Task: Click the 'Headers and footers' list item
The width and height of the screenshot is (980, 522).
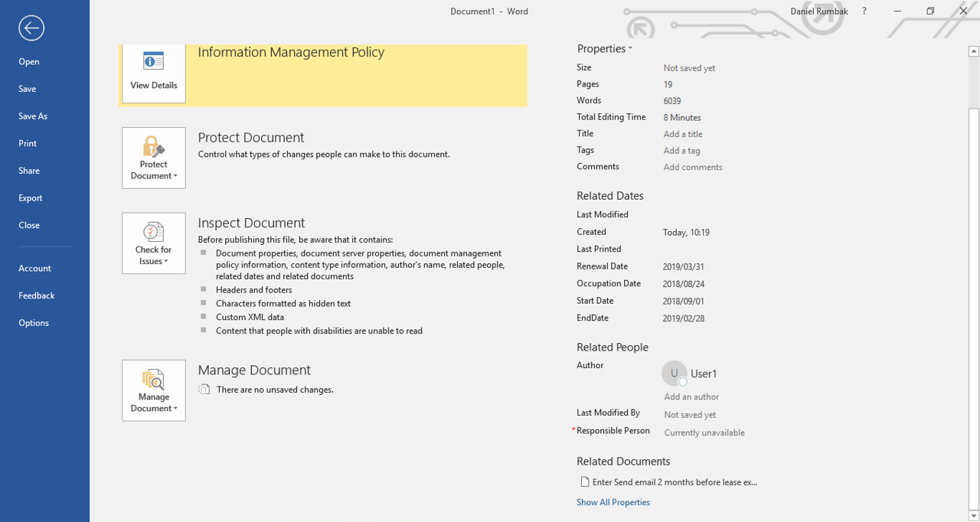Action: click(254, 290)
